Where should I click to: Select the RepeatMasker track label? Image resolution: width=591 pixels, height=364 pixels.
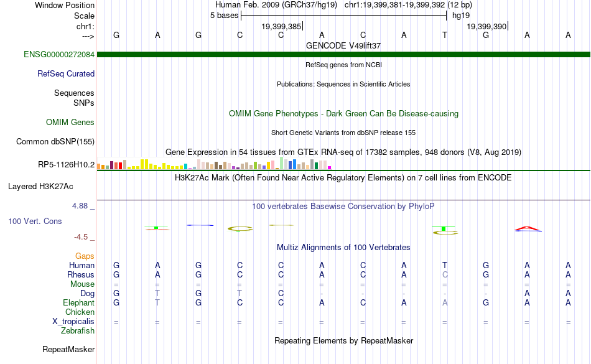pyautogui.click(x=68, y=349)
